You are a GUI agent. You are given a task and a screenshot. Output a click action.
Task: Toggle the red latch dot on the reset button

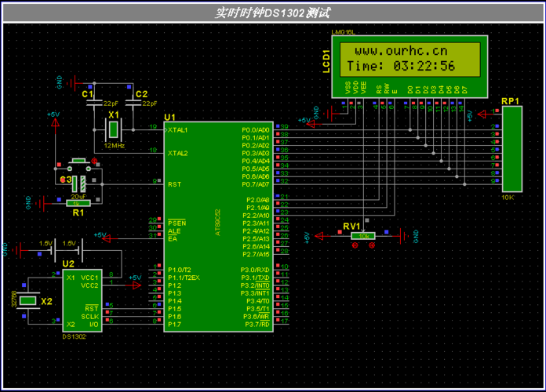[93, 161]
